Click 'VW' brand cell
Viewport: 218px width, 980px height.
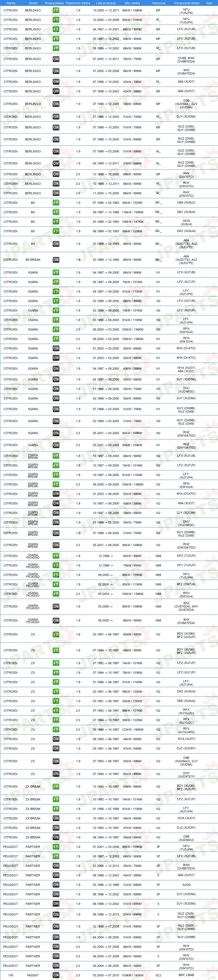coord(11,975)
